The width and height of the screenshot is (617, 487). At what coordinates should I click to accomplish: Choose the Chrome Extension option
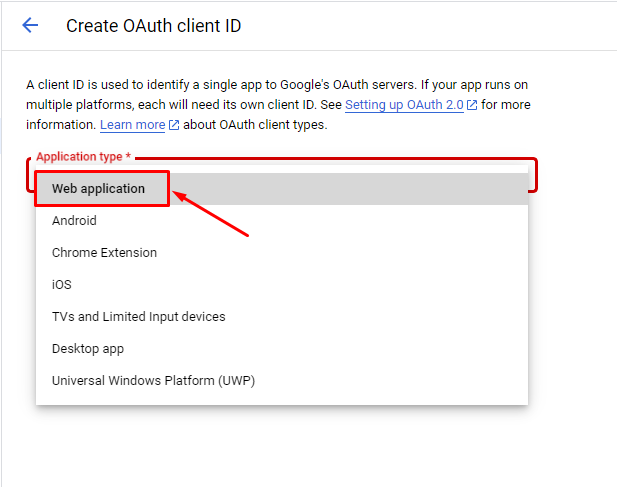282,253
